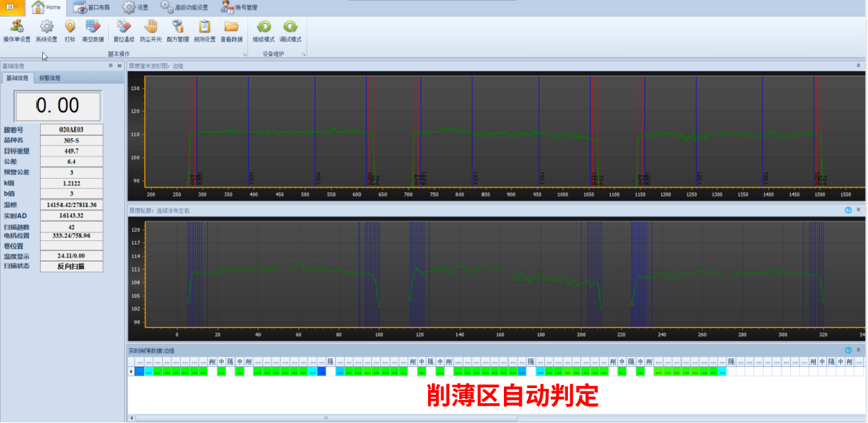Image resolution: width=868 pixels, height=423 pixels.
Task: Click the k值 value 1.2122
Action: (71, 183)
